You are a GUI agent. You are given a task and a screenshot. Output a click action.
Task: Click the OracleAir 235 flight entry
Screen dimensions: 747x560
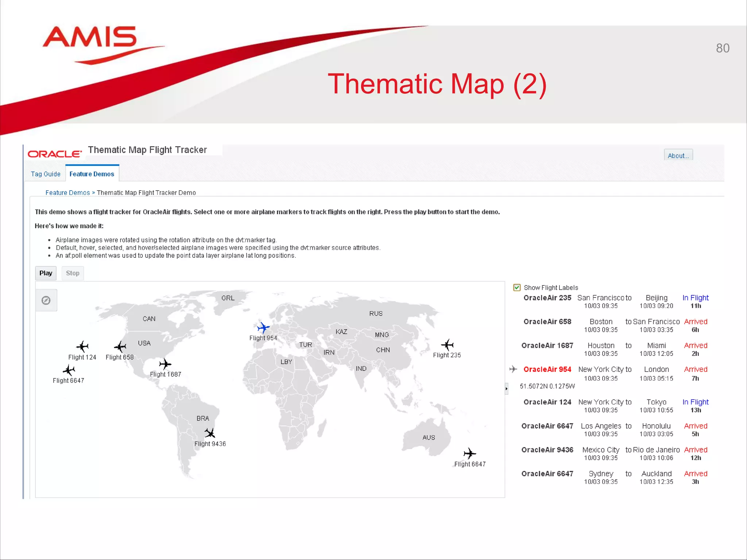click(x=547, y=298)
